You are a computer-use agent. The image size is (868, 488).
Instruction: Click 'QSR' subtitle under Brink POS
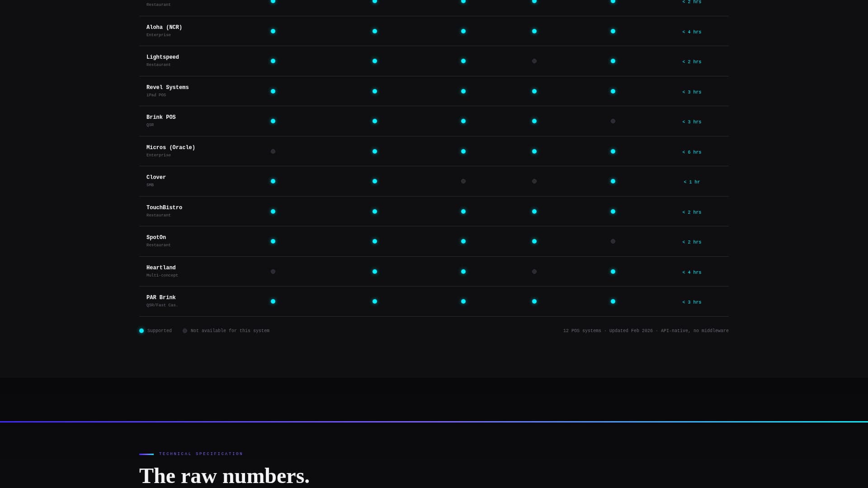pyautogui.click(x=150, y=125)
